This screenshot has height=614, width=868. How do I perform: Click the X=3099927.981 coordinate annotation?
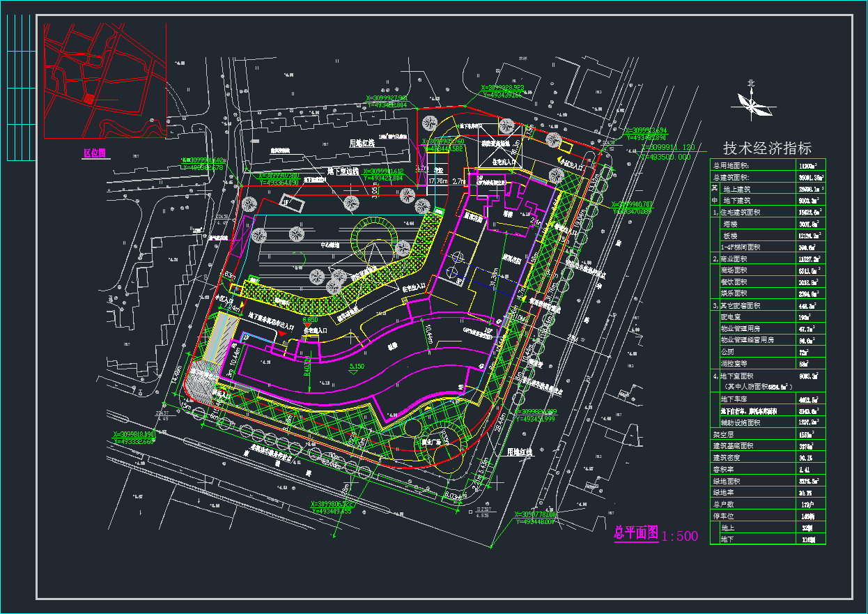(387, 98)
